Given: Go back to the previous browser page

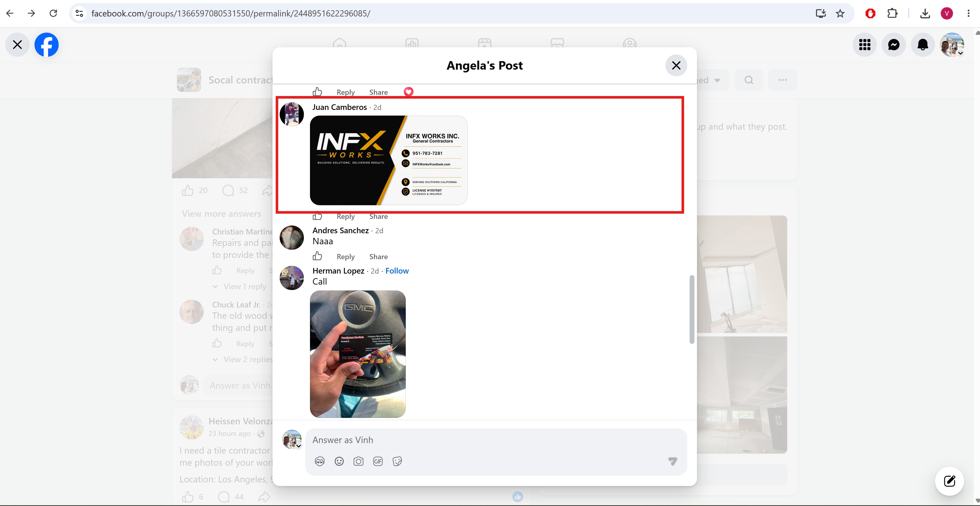Looking at the screenshot, I should 10,13.
